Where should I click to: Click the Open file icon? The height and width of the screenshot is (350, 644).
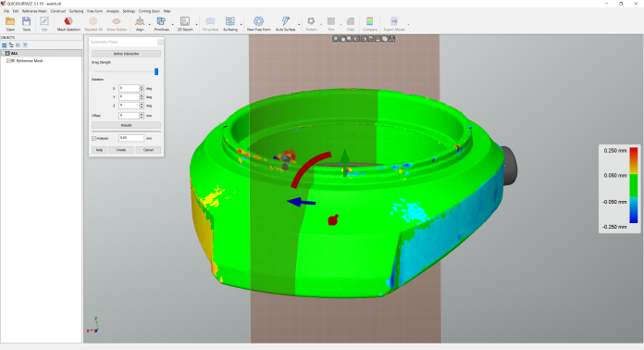10,24
